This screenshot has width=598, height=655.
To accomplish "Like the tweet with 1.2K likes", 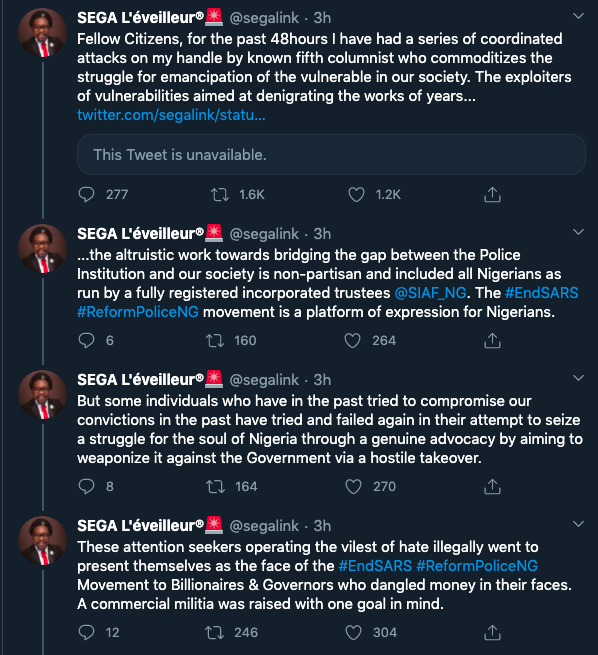I will click(356, 195).
